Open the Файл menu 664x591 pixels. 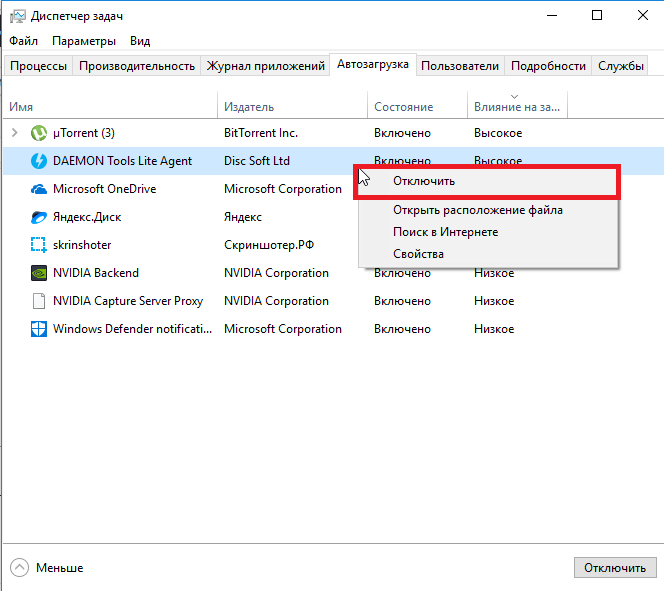(23, 41)
